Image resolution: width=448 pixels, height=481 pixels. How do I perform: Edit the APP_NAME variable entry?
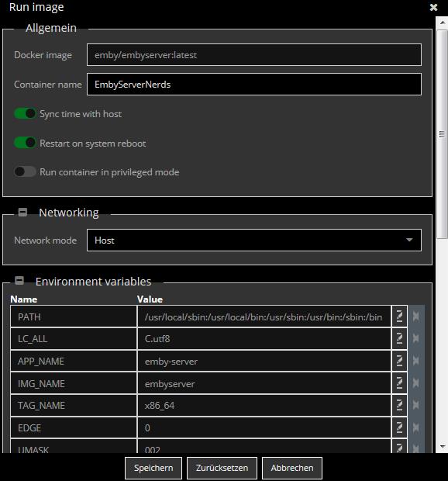pyautogui.click(x=399, y=361)
